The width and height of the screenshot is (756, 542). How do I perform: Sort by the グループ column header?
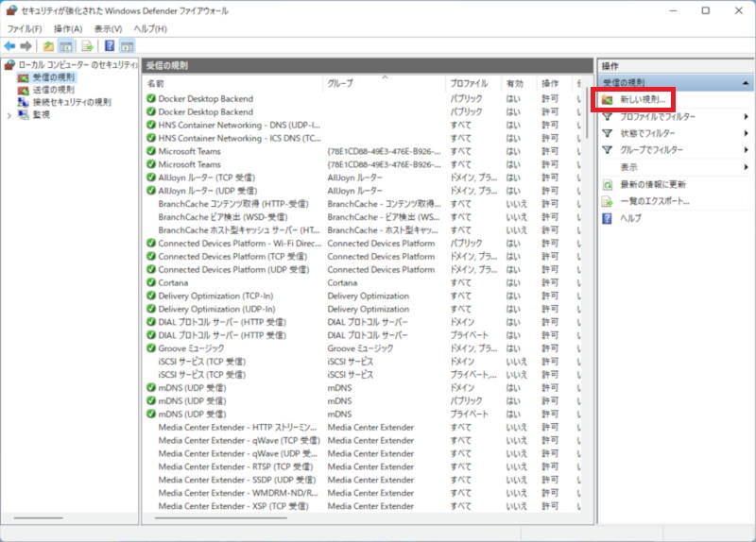pyautogui.click(x=385, y=83)
